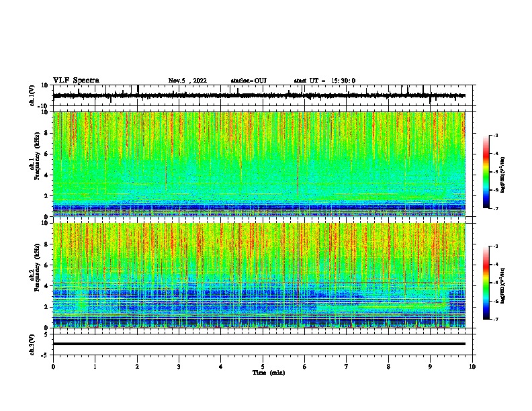This screenshot has height=411, width=532.
Task: Click the time axis tick label "3"
Action: (x=179, y=367)
